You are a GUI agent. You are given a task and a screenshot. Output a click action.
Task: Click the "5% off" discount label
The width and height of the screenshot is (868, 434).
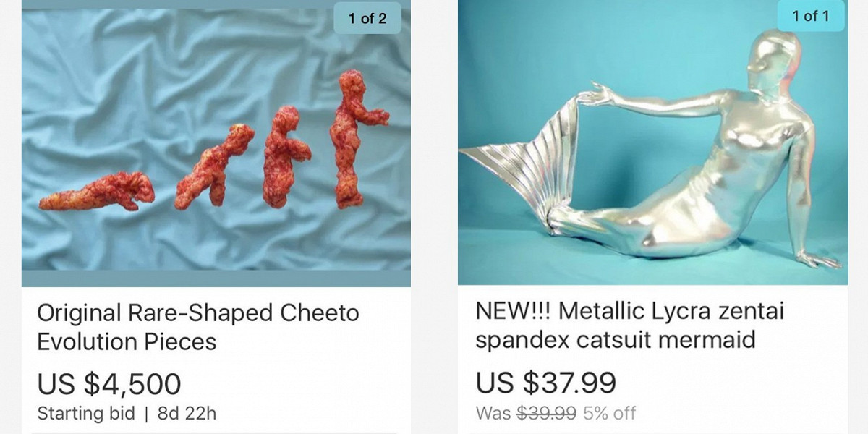pos(609,413)
